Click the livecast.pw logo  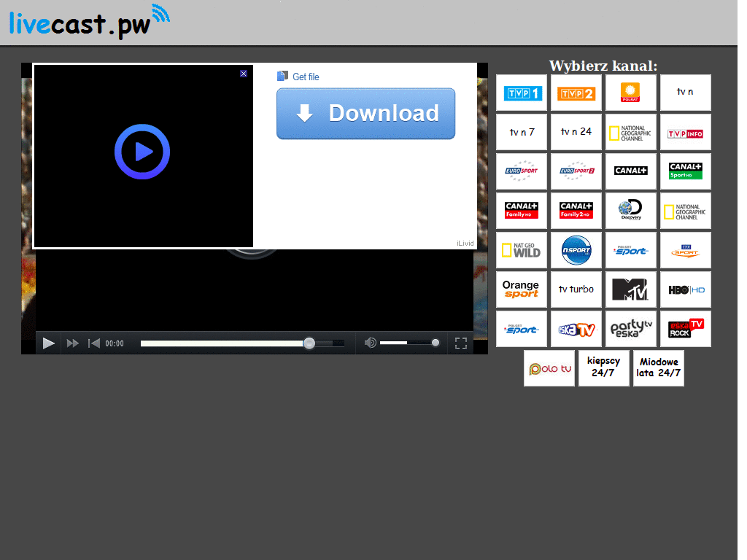[90, 21]
